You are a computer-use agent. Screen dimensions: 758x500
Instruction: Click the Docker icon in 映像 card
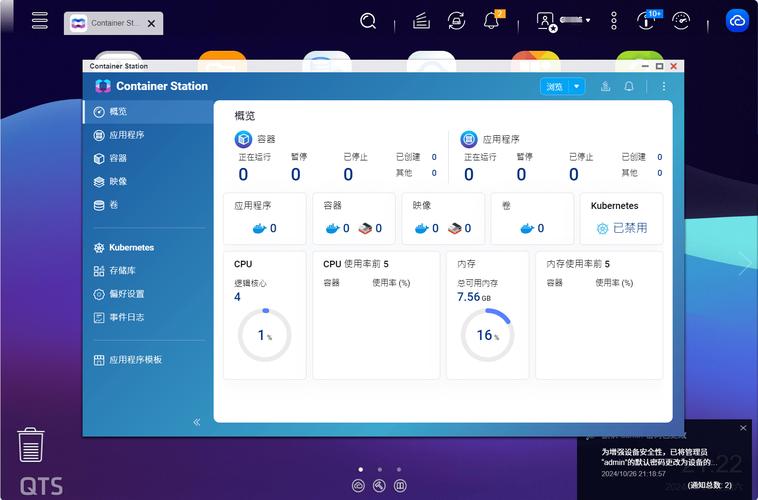[422, 228]
